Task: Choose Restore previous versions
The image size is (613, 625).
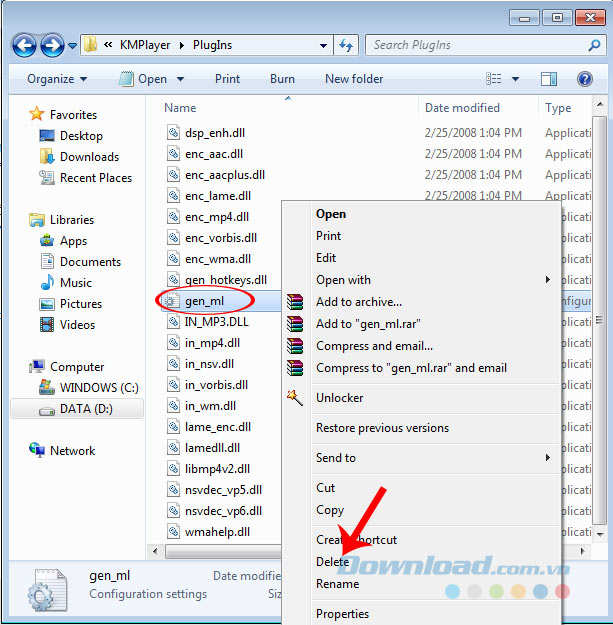Action: (x=422, y=428)
